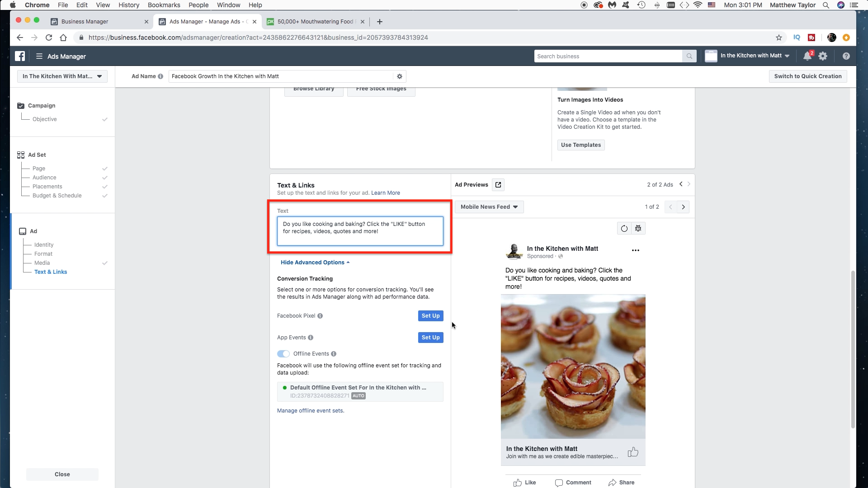Toggle the Offline Events switch

pos(283,353)
